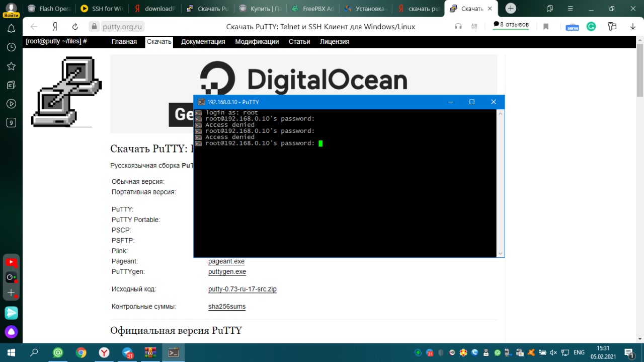This screenshot has width=644, height=362.
Task: Open the Windows action center notifications
Action: [629, 353]
